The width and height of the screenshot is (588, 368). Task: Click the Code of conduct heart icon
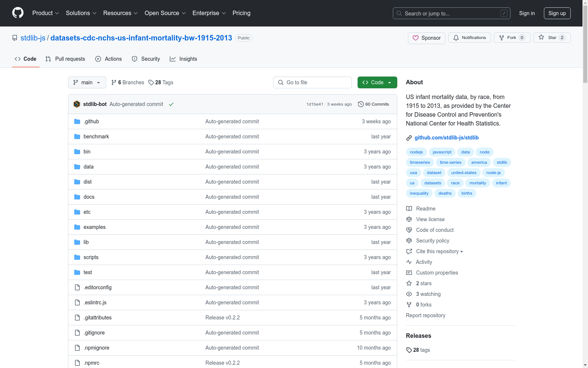point(409,230)
